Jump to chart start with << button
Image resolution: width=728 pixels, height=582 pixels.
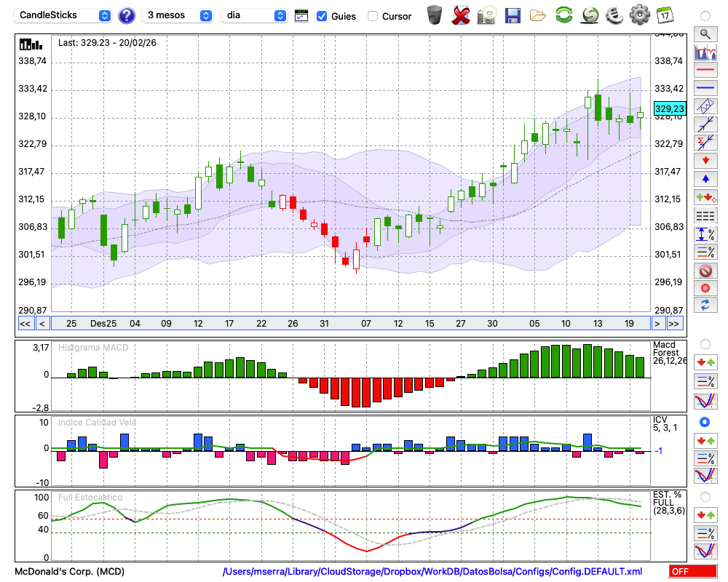click(25, 324)
